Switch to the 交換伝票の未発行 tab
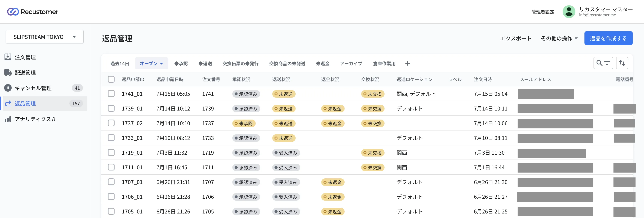644x218 pixels. tap(240, 64)
